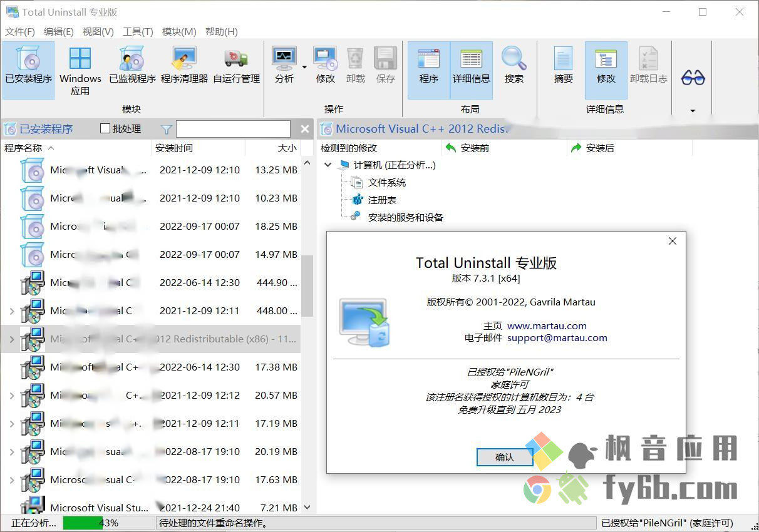Sort the list by 程序名称 column
Image resolution: width=759 pixels, height=532 pixels.
pyautogui.click(x=76, y=148)
